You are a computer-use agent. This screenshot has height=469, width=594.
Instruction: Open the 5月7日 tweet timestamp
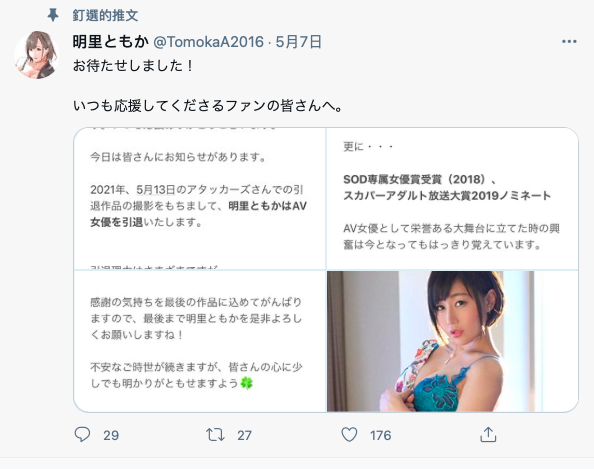pyautogui.click(x=299, y=42)
